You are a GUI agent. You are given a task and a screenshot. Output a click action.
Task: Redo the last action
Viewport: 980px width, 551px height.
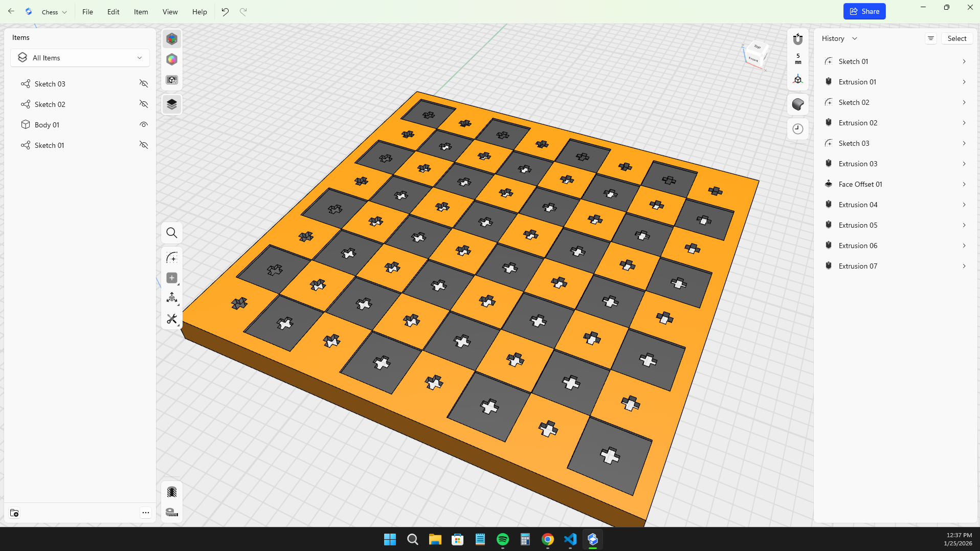[243, 12]
